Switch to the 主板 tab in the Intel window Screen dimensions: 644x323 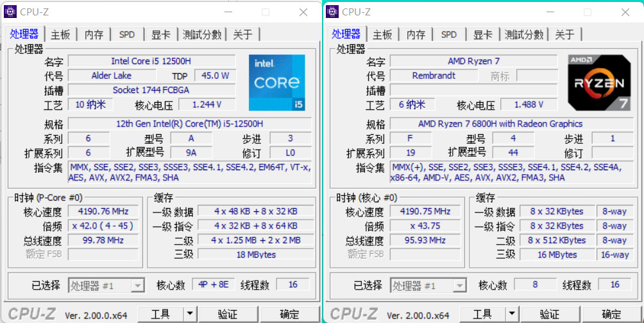(61, 35)
